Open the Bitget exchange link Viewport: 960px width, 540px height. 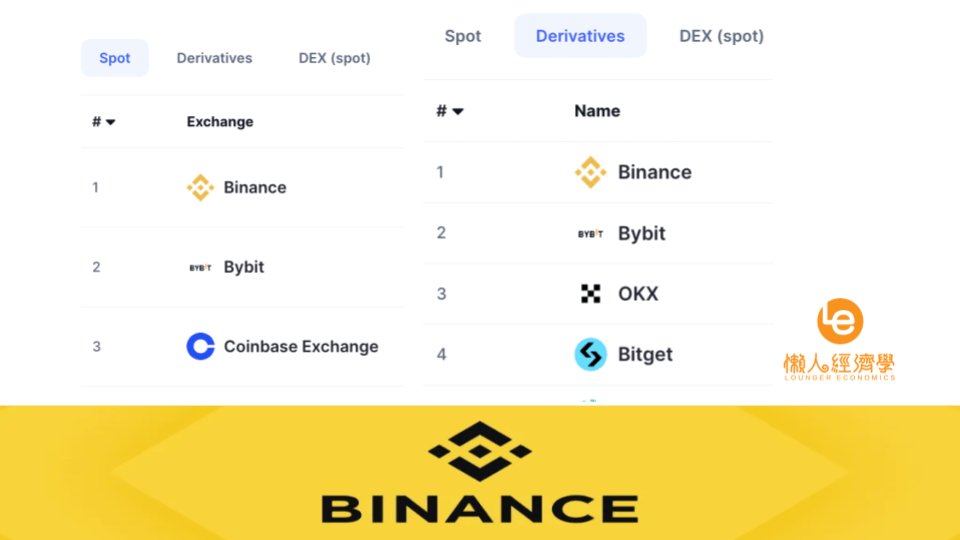(x=645, y=354)
